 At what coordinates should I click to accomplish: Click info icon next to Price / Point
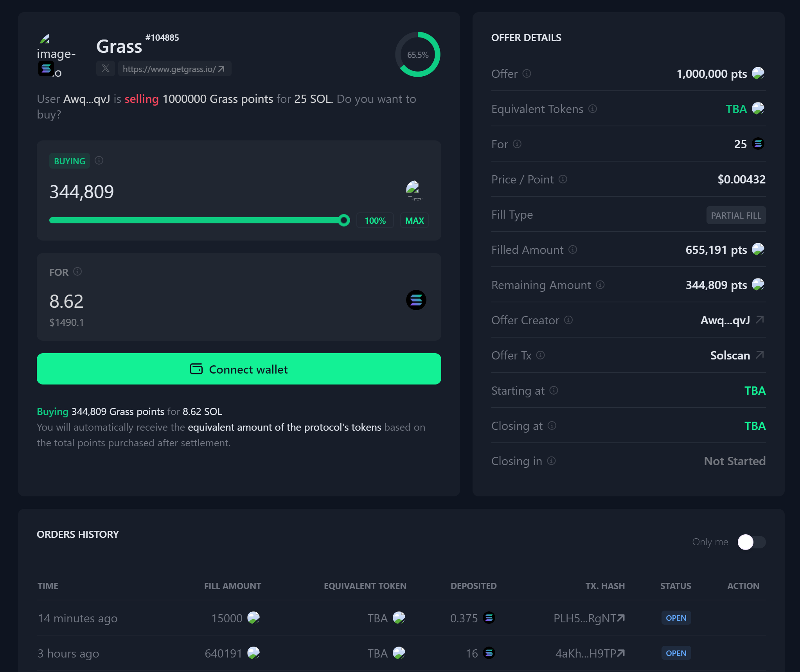[563, 179]
